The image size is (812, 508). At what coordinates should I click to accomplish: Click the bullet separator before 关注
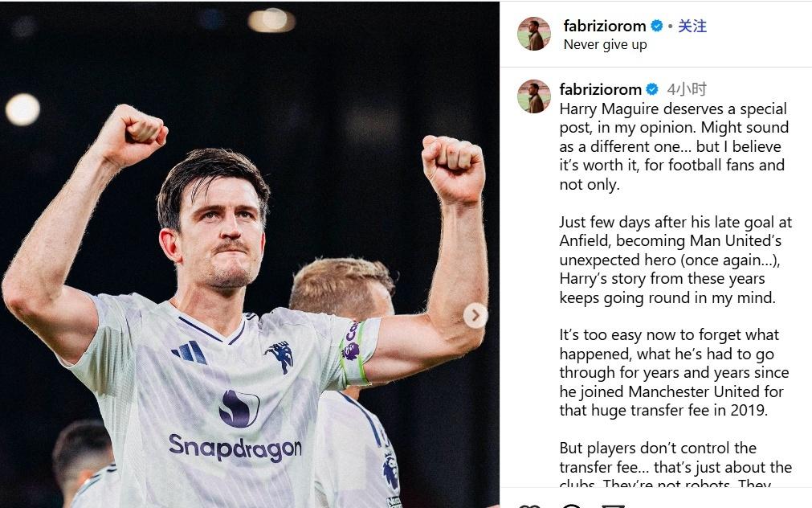[x=670, y=26]
